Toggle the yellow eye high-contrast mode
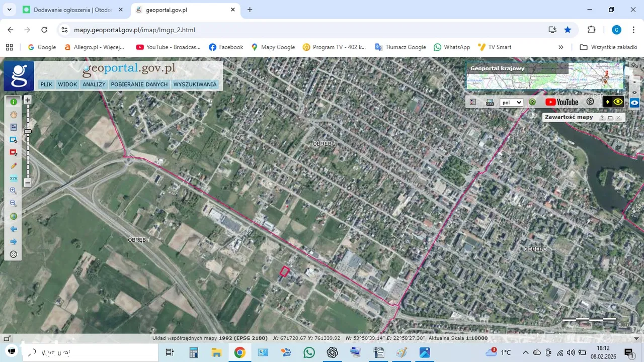 [618, 102]
